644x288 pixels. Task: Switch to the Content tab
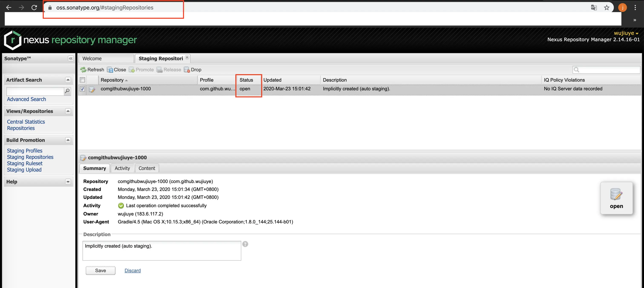[x=147, y=168]
